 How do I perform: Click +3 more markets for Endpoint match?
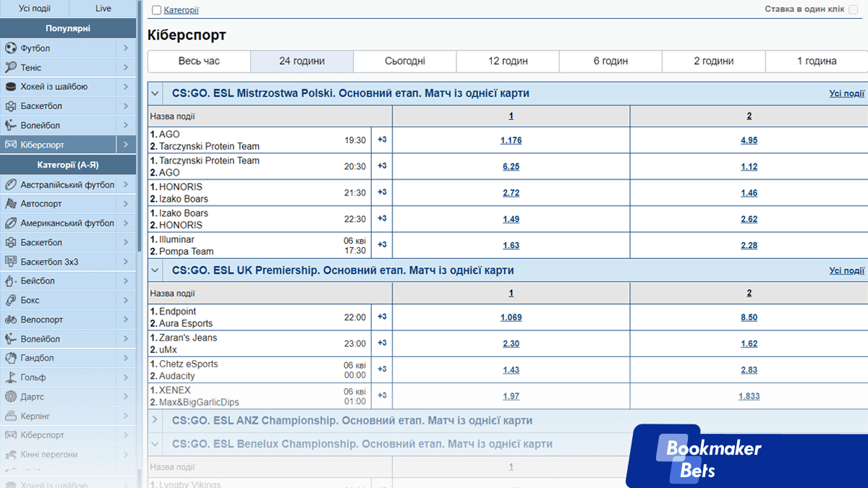(382, 317)
